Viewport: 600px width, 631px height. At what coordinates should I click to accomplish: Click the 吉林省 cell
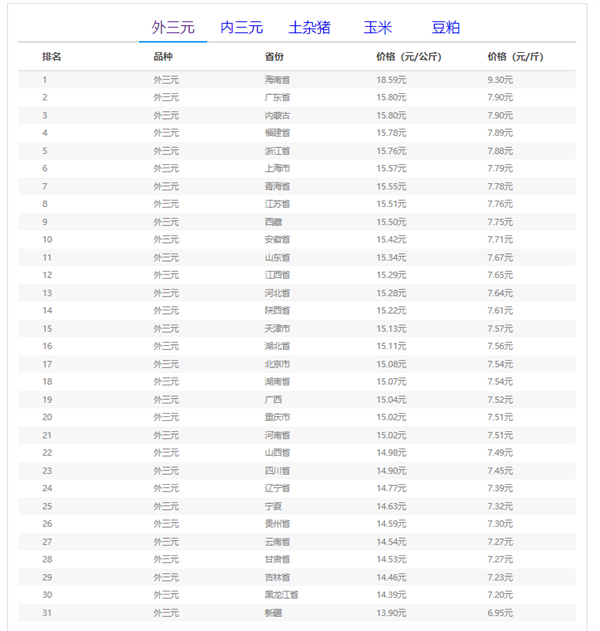(x=277, y=577)
